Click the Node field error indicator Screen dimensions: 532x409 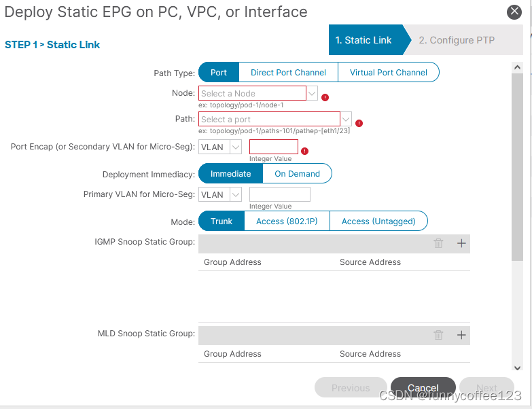tap(325, 97)
